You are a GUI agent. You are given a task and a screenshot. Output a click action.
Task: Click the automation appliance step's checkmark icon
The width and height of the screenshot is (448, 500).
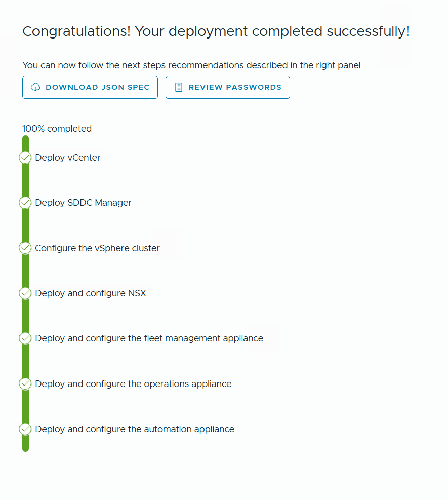click(25, 429)
